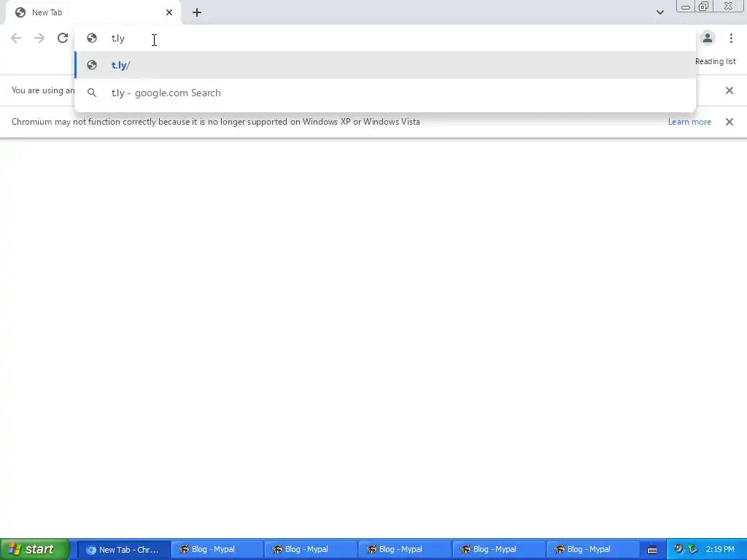The image size is (747, 560).
Task: Click the globe icon beside the t.ly/ suggestion
Action: [92, 65]
